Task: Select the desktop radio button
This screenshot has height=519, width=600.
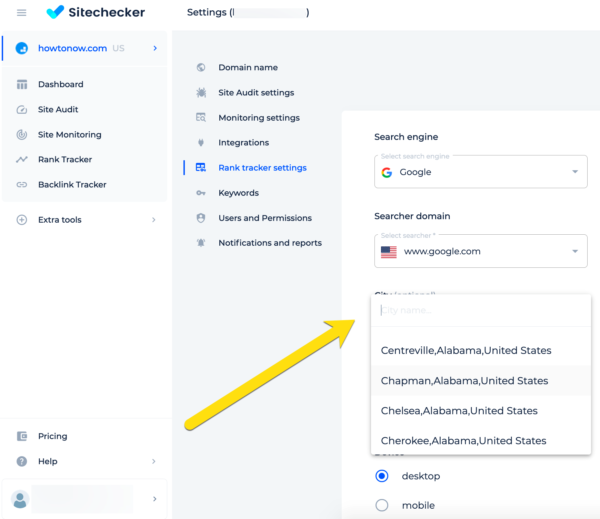Action: tap(382, 476)
